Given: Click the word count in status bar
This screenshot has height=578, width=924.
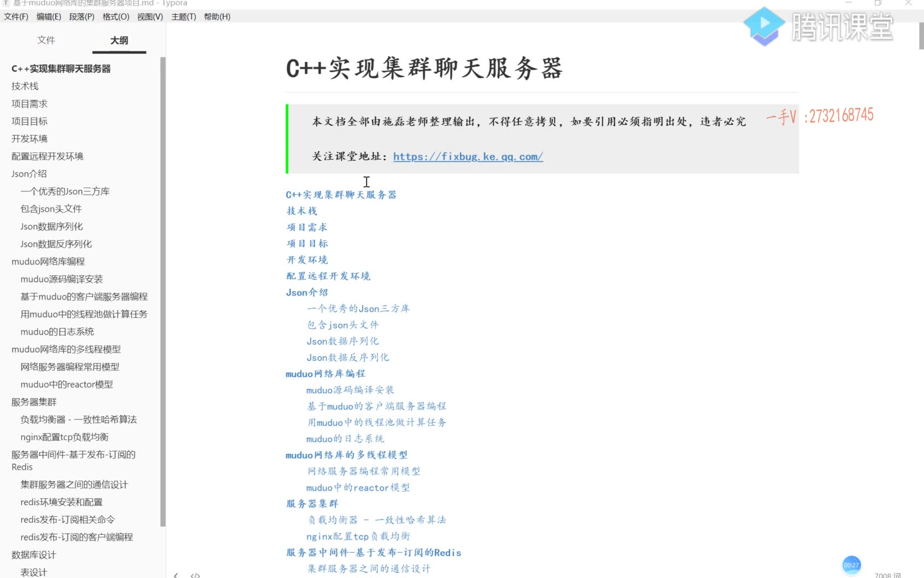Looking at the screenshot, I should click(x=887, y=575).
